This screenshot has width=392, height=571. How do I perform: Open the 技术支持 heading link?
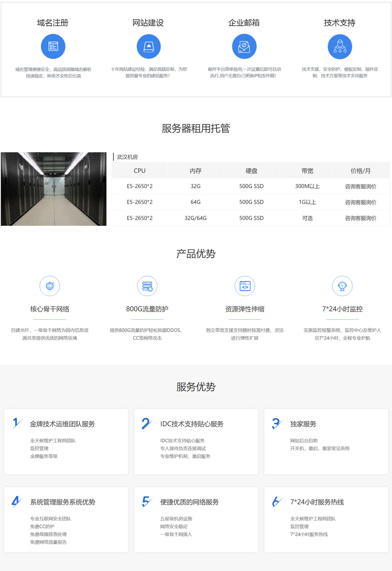coord(340,23)
